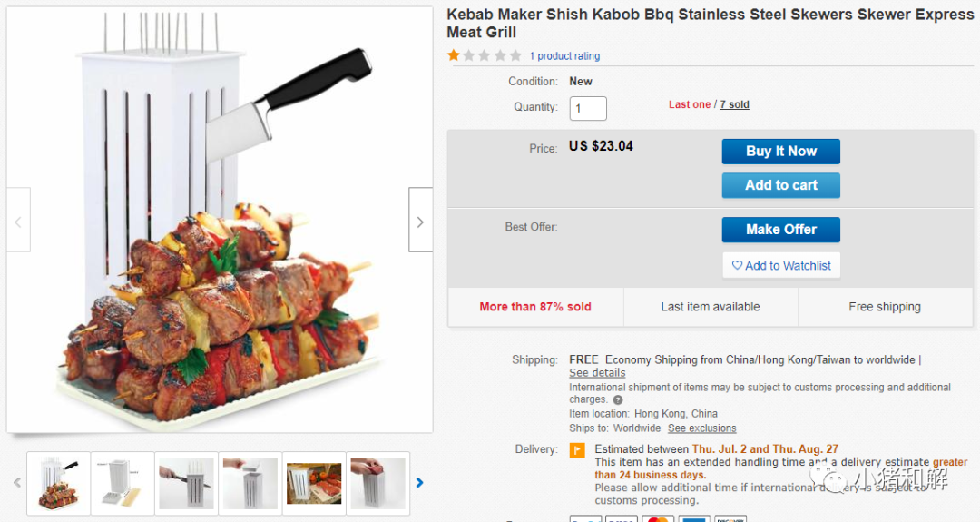Click the Buy It Now button
Screen dimensions: 980x522
point(780,152)
